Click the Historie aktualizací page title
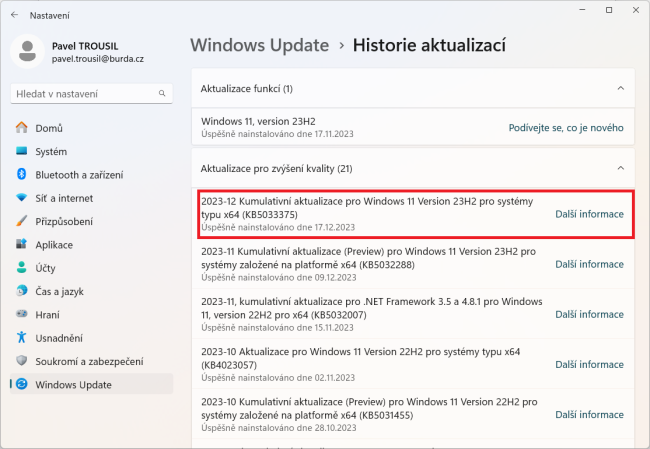The height and width of the screenshot is (449, 650). 429,45
